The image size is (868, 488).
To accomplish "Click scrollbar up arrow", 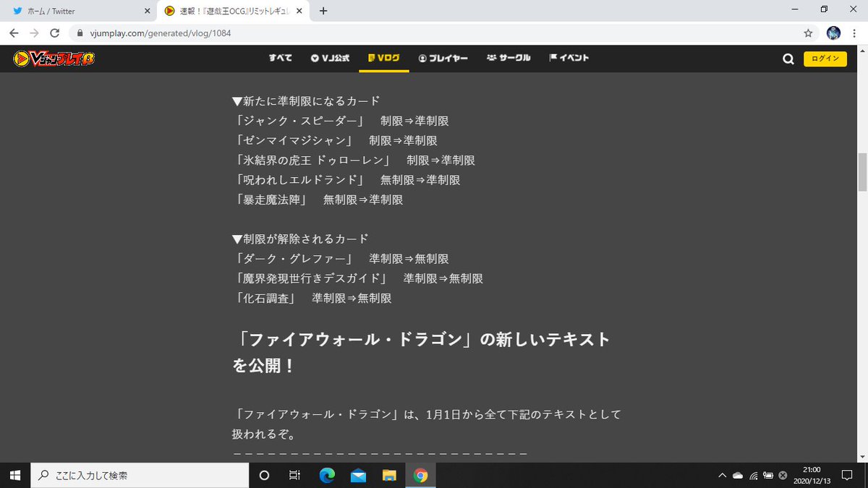I will point(862,51).
